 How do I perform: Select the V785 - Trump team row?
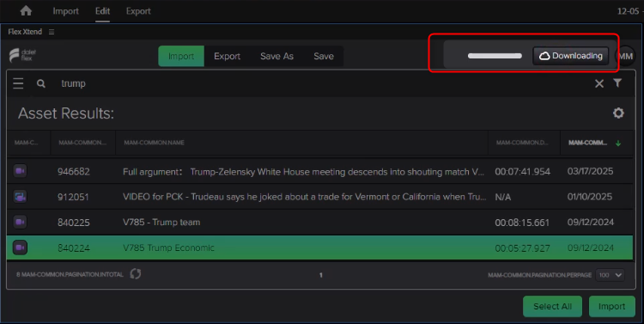(319, 223)
